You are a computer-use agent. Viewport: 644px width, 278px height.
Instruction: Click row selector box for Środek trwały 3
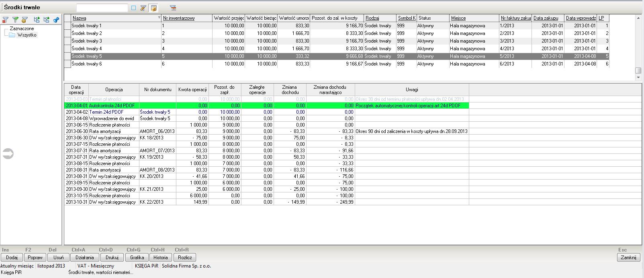click(x=67, y=41)
